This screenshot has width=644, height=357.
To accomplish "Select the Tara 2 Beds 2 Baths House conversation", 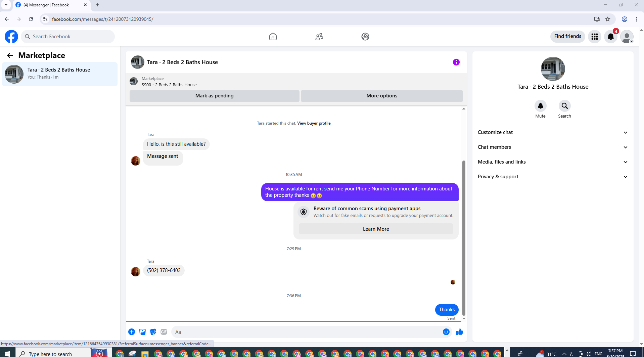I will [60, 74].
